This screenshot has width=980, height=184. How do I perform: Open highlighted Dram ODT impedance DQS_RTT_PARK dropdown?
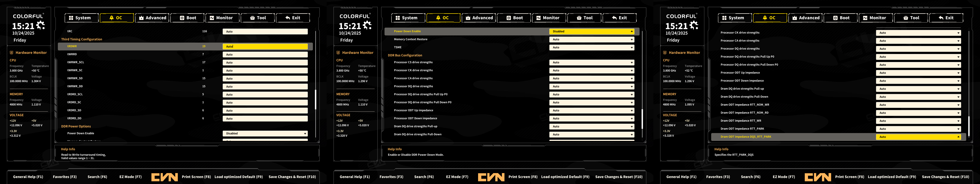coord(918,137)
